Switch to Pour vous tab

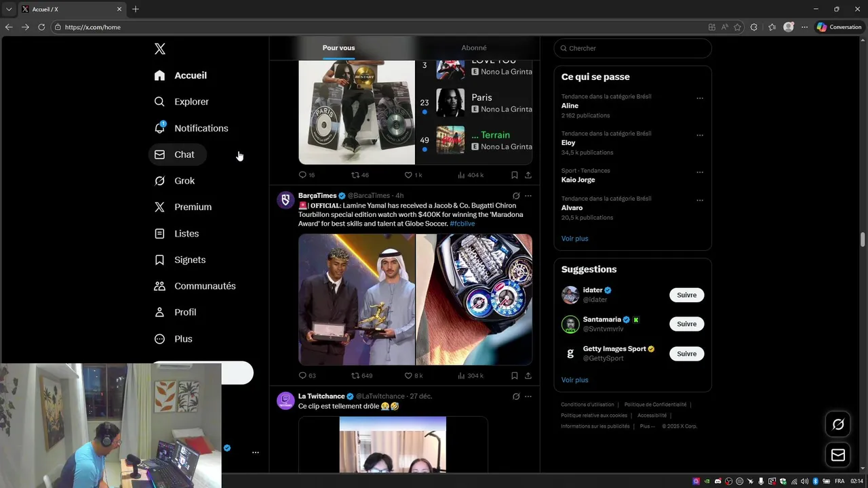pyautogui.click(x=338, y=48)
